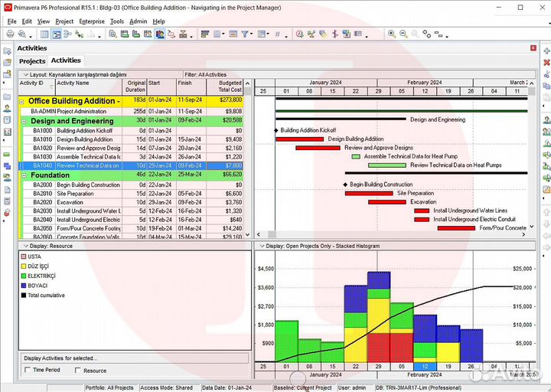The height and width of the screenshot is (392, 551).
Task: Click the Print icon in toolbar
Action: 10,34
